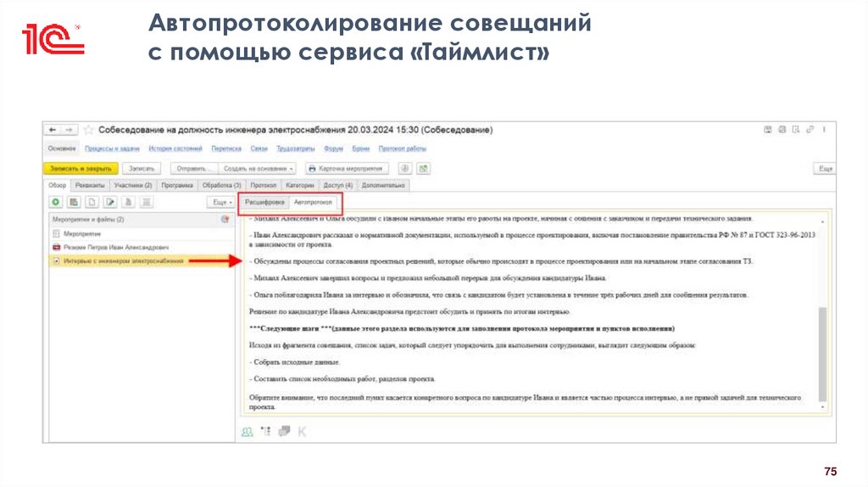The height and width of the screenshot is (487, 868).
Task: Click the Записать и закрыть button
Action: pyautogui.click(x=81, y=169)
